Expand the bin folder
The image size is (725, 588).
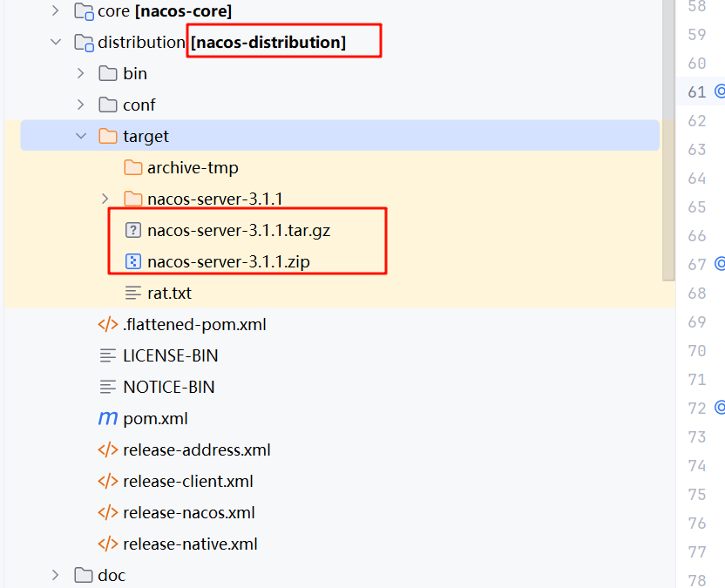point(80,73)
